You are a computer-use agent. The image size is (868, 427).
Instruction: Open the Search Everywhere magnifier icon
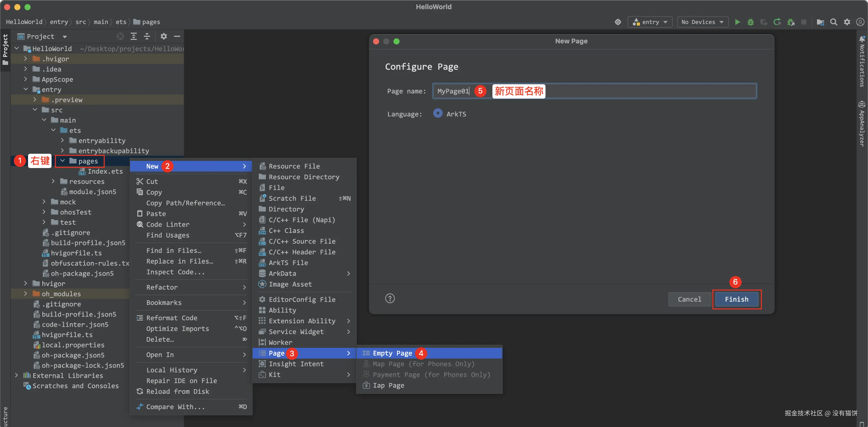click(x=833, y=22)
